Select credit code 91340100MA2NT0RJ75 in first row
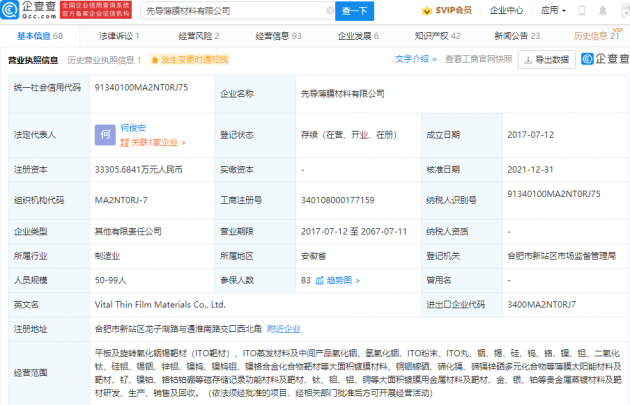Viewport: 630px width, 405px height. point(141,88)
